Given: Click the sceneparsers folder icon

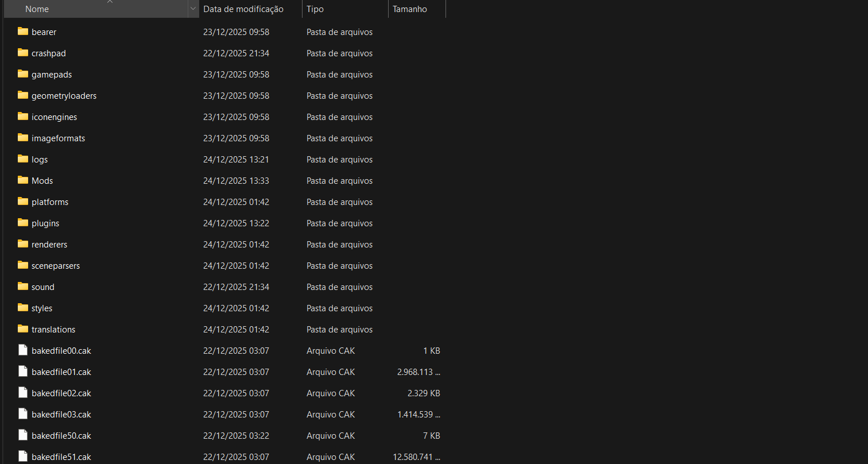Looking at the screenshot, I should (x=23, y=265).
